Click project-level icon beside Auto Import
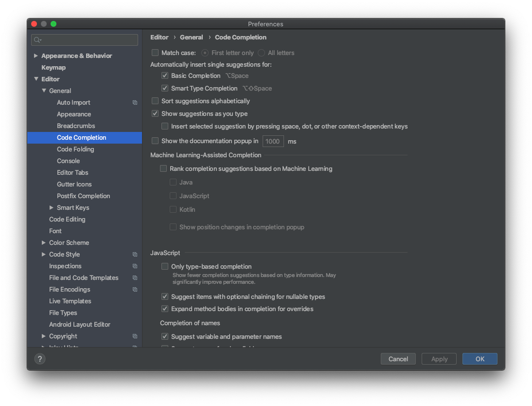Image resolution: width=532 pixels, height=406 pixels. [135, 103]
